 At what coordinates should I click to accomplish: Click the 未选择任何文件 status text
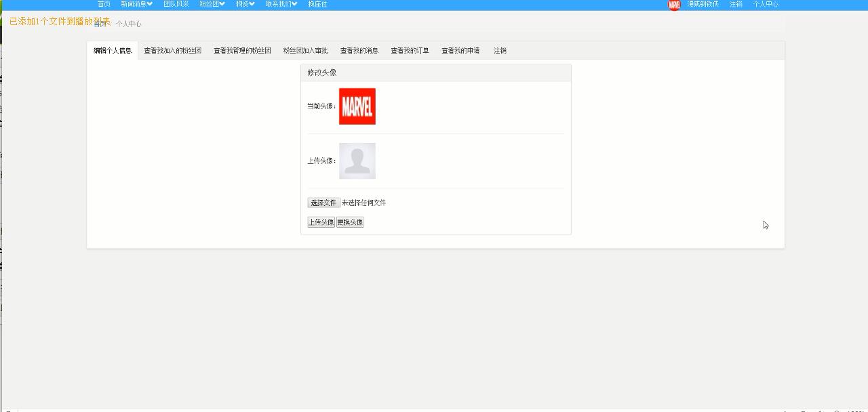(363, 203)
